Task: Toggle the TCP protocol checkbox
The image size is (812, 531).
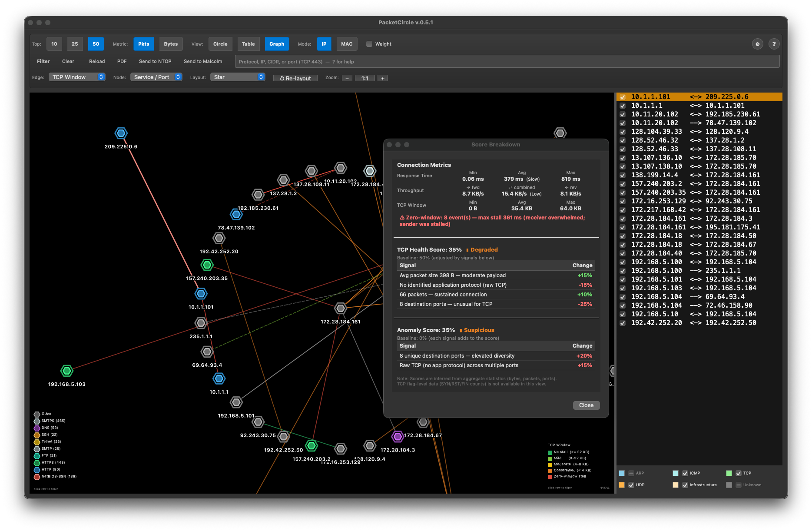Action: click(x=739, y=473)
